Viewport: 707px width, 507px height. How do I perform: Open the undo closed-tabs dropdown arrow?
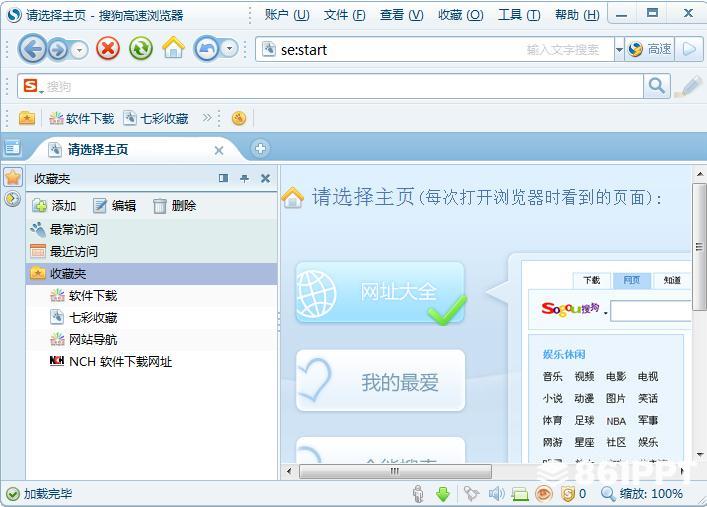point(230,48)
